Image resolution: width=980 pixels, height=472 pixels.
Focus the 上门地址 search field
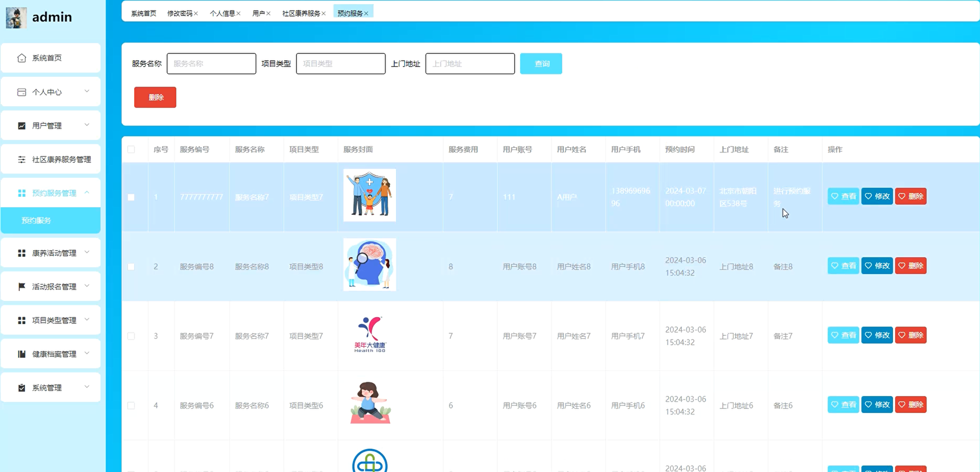click(x=470, y=63)
